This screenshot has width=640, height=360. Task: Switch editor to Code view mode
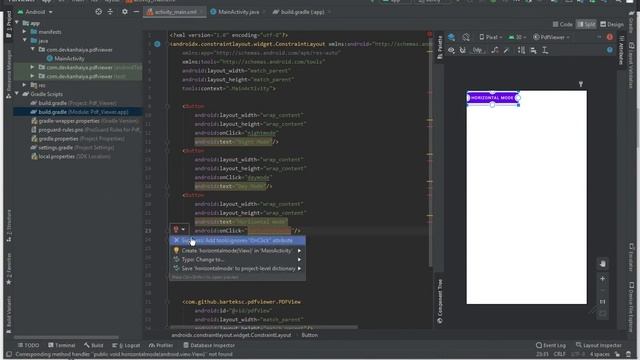coord(562,24)
